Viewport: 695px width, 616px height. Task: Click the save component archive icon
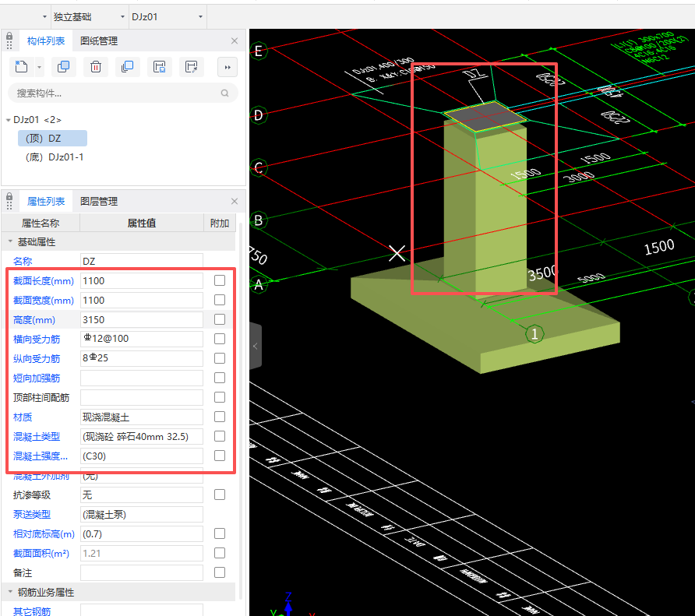[159, 67]
